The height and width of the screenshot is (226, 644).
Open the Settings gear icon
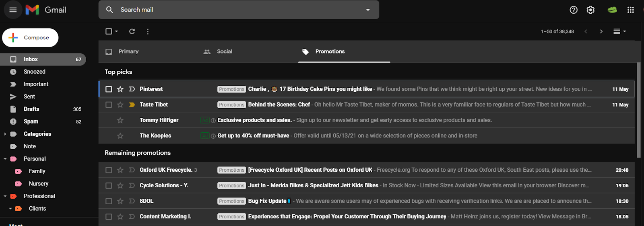590,10
